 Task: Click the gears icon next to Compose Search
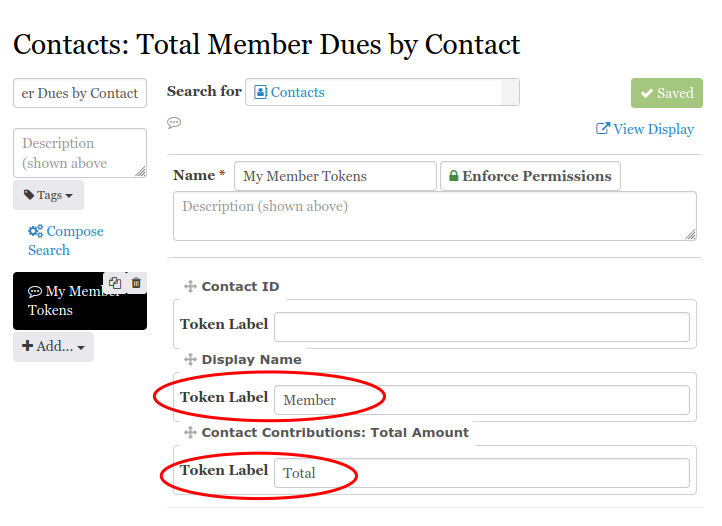(35, 231)
